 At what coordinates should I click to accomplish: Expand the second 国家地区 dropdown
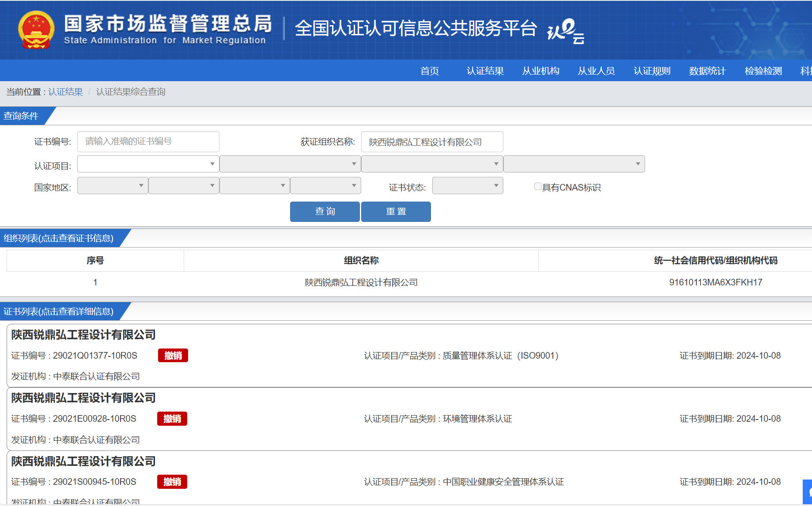click(x=184, y=185)
